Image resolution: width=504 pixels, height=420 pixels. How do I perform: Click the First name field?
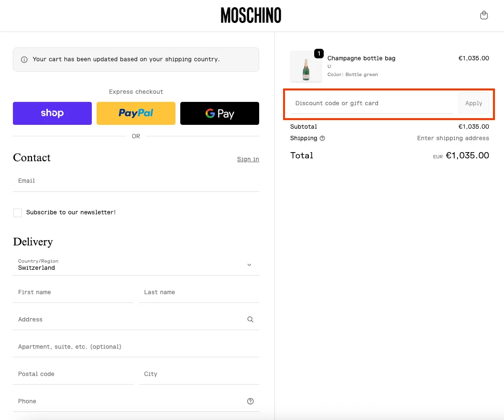[73, 292]
